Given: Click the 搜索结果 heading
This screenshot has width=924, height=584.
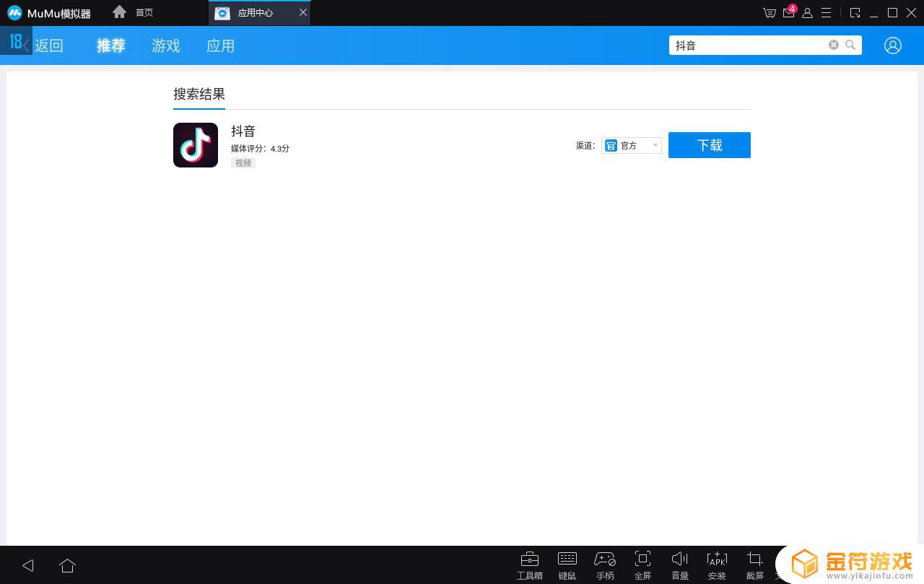Looking at the screenshot, I should point(199,94).
